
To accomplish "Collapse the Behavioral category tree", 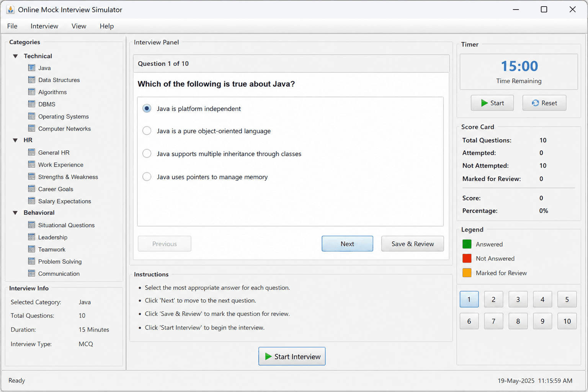I will (x=15, y=213).
